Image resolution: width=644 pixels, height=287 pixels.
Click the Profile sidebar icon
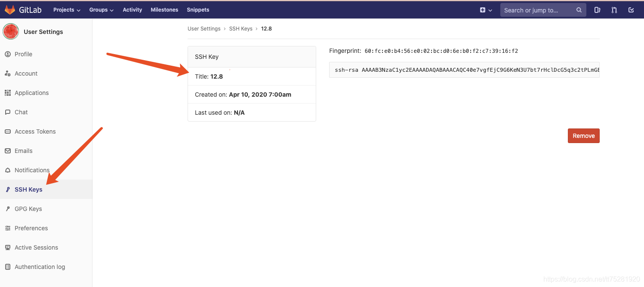pyautogui.click(x=7, y=54)
